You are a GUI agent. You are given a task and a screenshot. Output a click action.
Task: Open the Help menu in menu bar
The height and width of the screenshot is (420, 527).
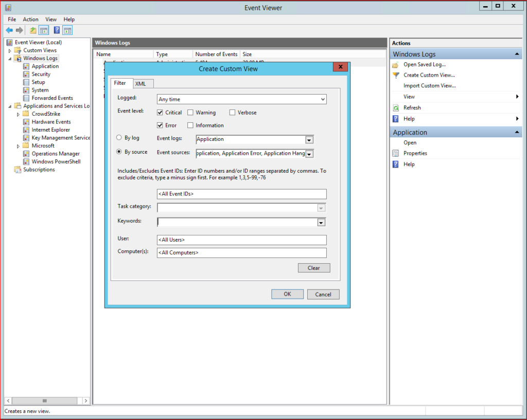[x=69, y=20]
